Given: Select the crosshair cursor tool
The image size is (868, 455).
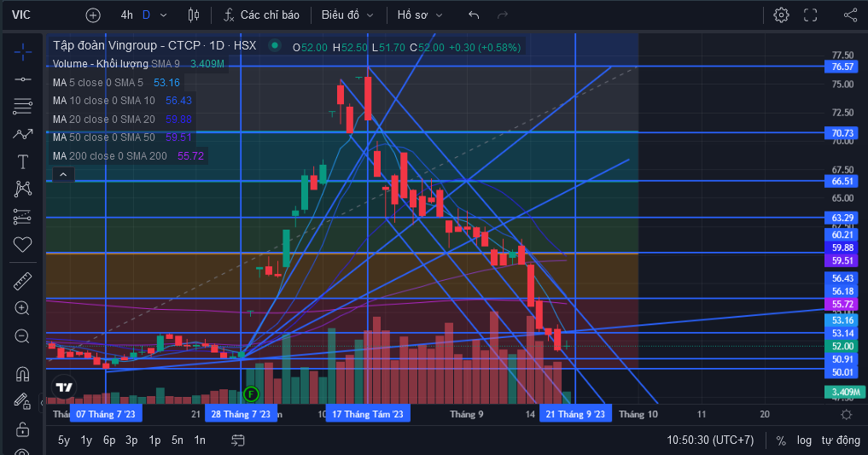Looking at the screenshot, I should point(23,53).
